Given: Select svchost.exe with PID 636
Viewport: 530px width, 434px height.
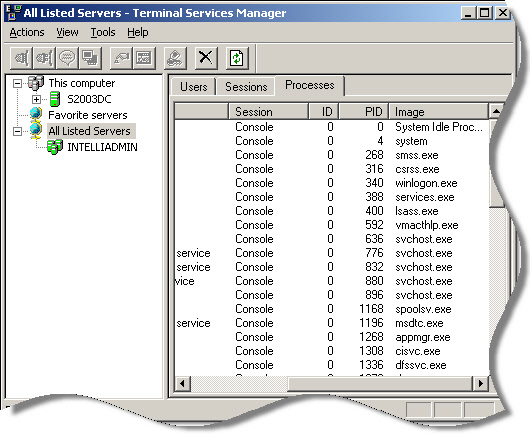Looking at the screenshot, I should (x=331, y=239).
